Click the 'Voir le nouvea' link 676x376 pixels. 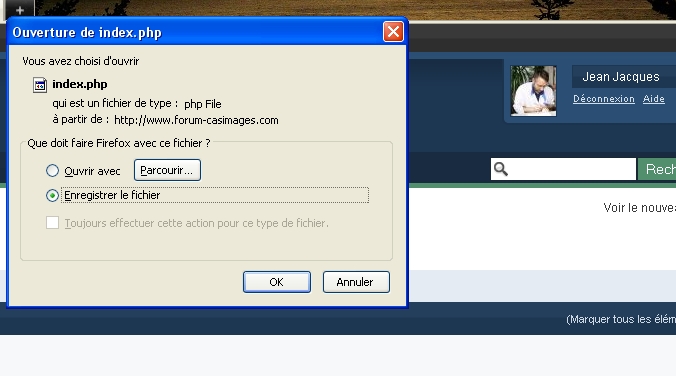[639, 208]
